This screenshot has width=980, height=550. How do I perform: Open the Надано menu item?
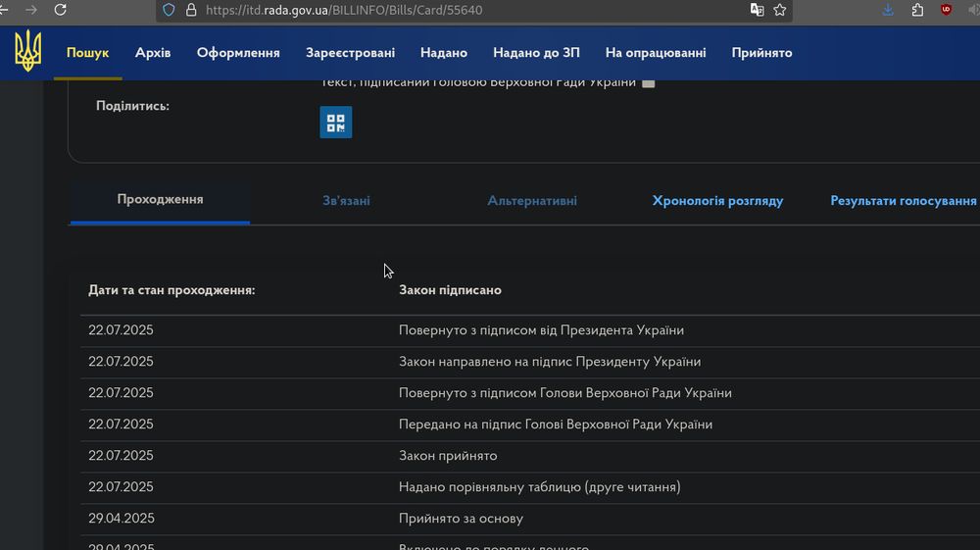pos(444,53)
